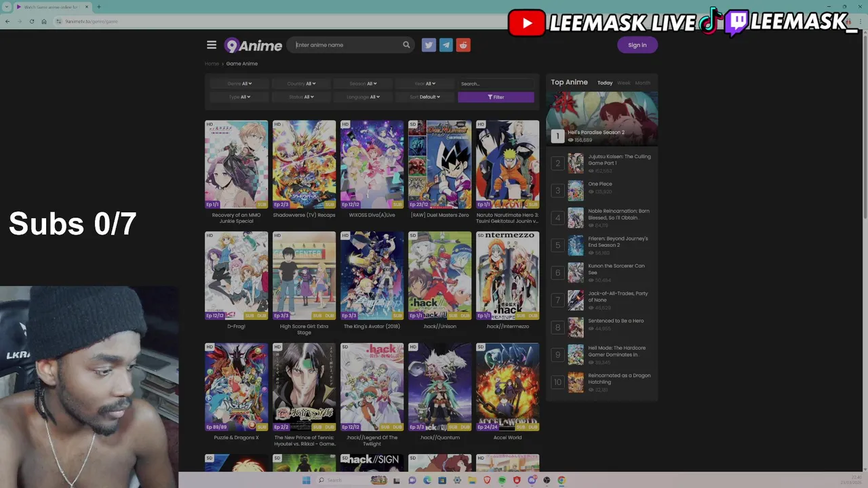The image size is (868, 488).
Task: Open Microsoft Store from the taskbar
Action: tap(442, 481)
